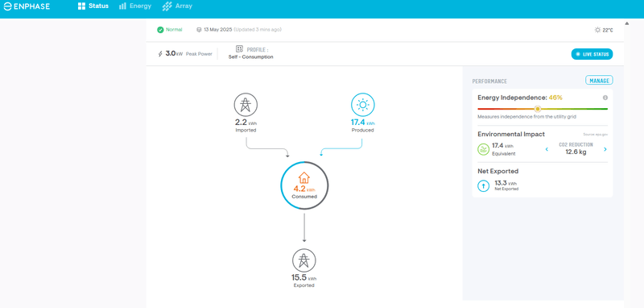Image resolution: width=644 pixels, height=308 pixels.
Task: Click the 17.4 kWh Produced value
Action: pyautogui.click(x=362, y=122)
